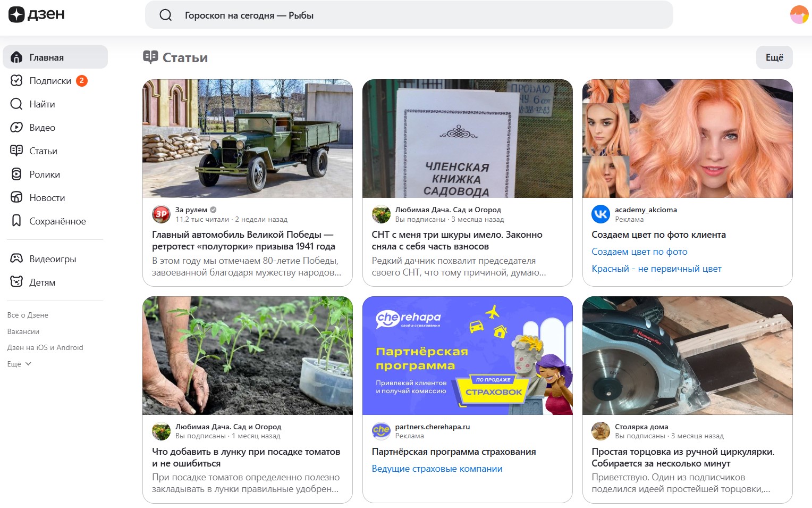This screenshot has width=812, height=508.
Task: Open the Ещё button beside Статьи header
Action: 774,57
